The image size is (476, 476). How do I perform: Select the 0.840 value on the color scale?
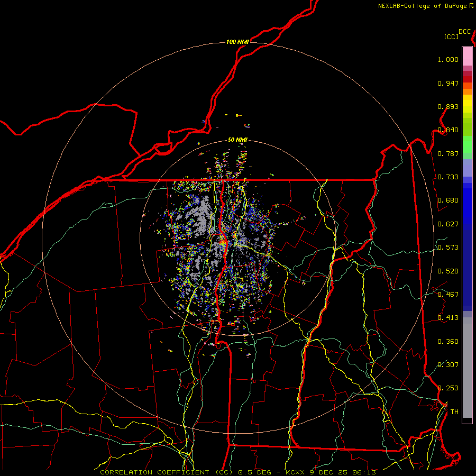point(448,130)
